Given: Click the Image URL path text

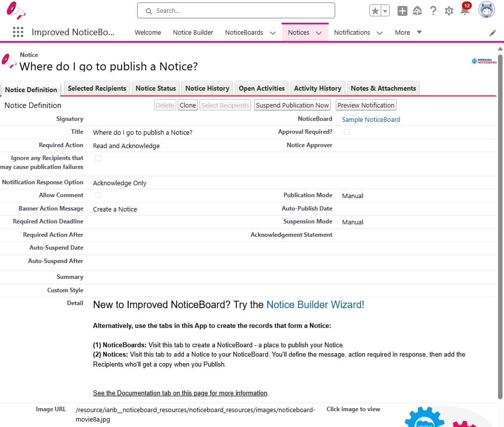Looking at the screenshot, I should (x=195, y=415).
